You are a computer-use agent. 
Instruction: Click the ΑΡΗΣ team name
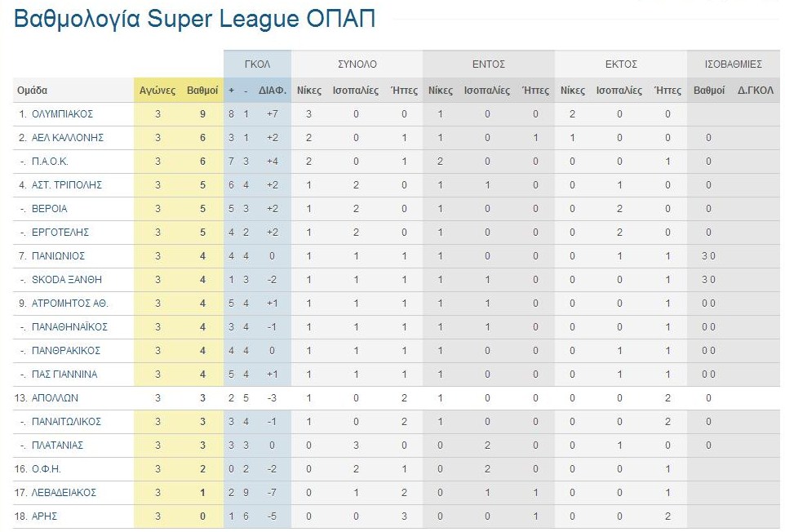tap(44, 516)
